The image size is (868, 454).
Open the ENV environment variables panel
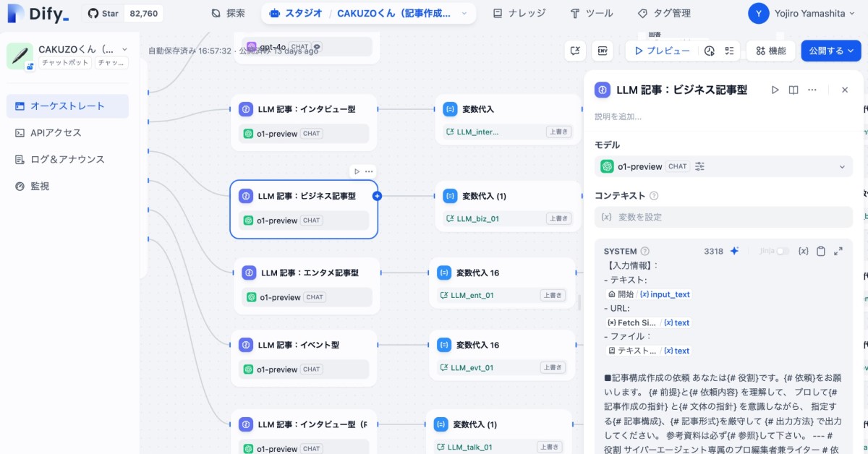pos(603,51)
